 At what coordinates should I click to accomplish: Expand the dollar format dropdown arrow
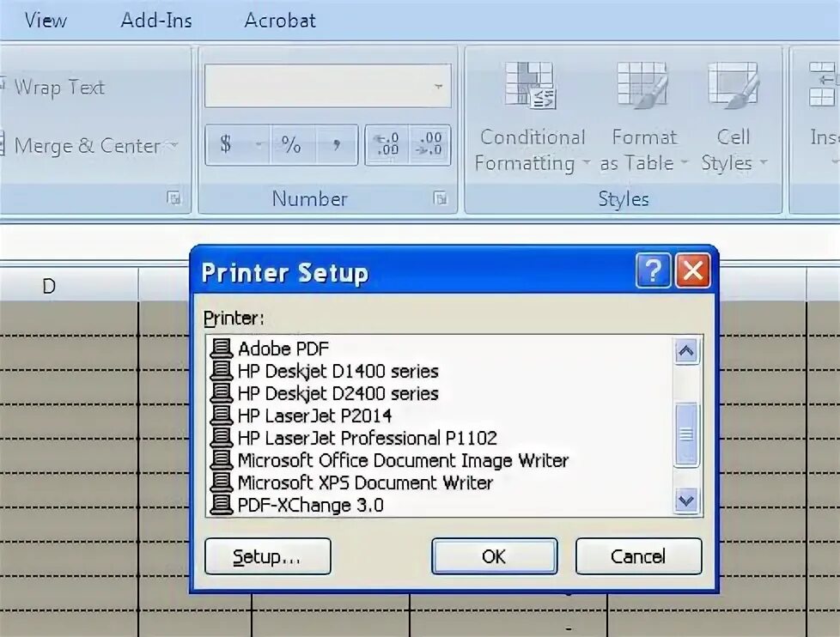[x=259, y=145]
